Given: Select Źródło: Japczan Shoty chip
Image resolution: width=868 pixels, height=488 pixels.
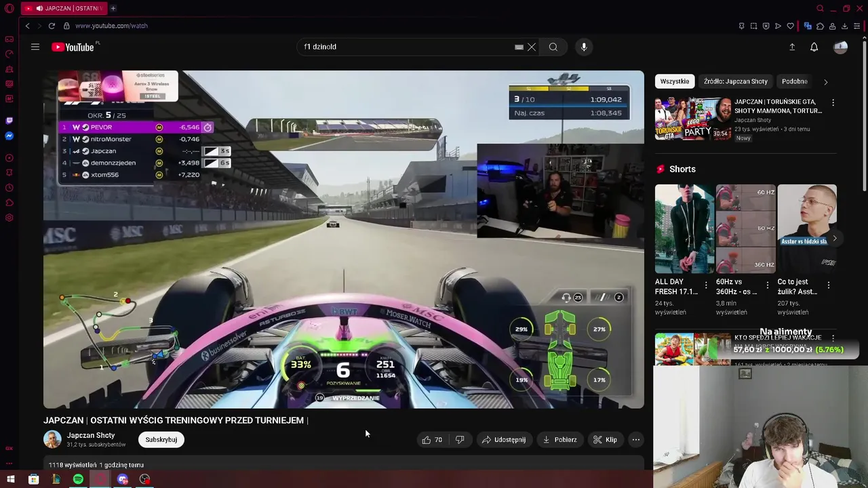Looking at the screenshot, I should click(736, 81).
